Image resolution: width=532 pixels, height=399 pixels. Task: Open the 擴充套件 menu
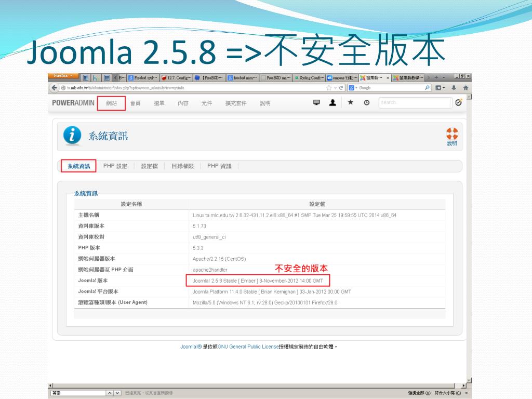click(x=236, y=103)
